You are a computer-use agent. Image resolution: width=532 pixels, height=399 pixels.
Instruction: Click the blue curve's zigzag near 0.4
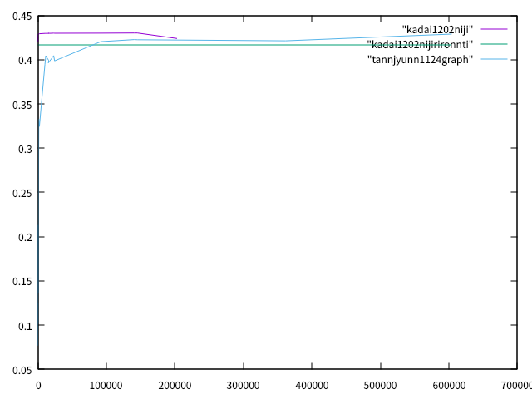point(50,59)
